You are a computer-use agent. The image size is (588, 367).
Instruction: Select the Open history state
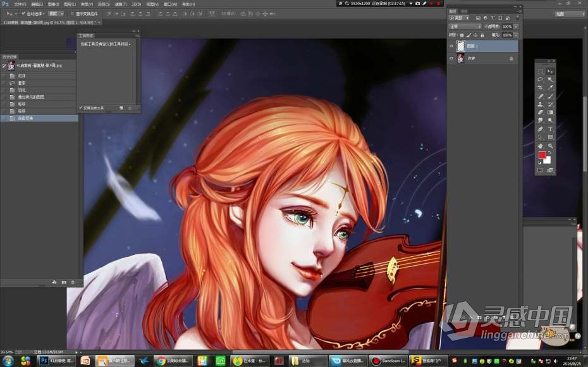point(39,76)
